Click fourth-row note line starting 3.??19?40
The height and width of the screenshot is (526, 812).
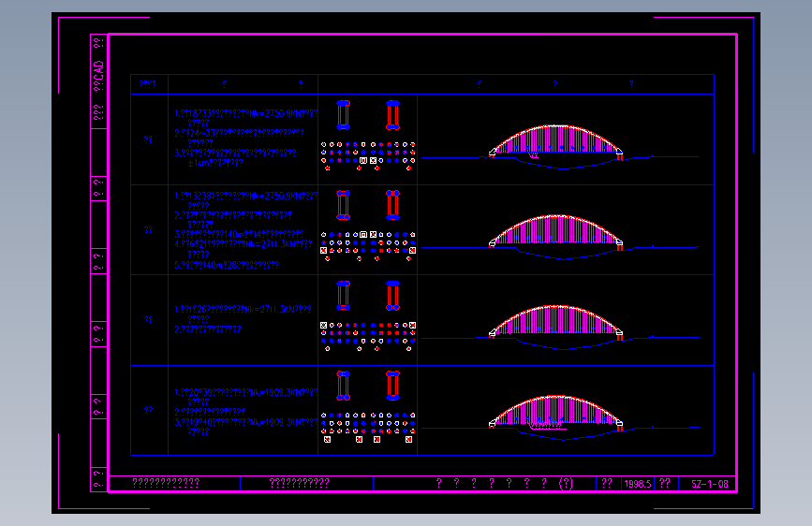(x=246, y=422)
